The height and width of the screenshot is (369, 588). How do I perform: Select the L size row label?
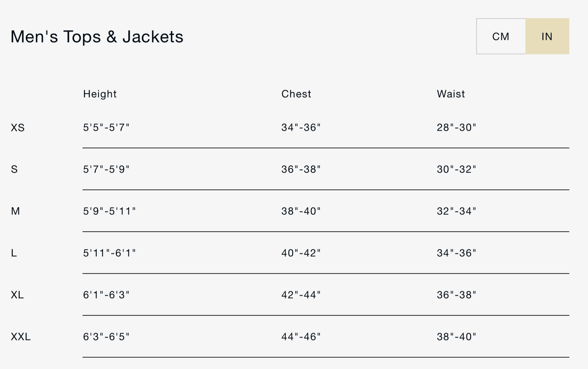[x=14, y=253]
